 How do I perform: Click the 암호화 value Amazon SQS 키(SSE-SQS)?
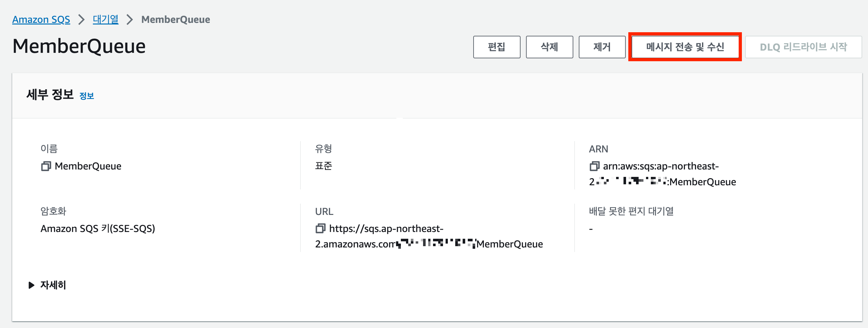98,228
